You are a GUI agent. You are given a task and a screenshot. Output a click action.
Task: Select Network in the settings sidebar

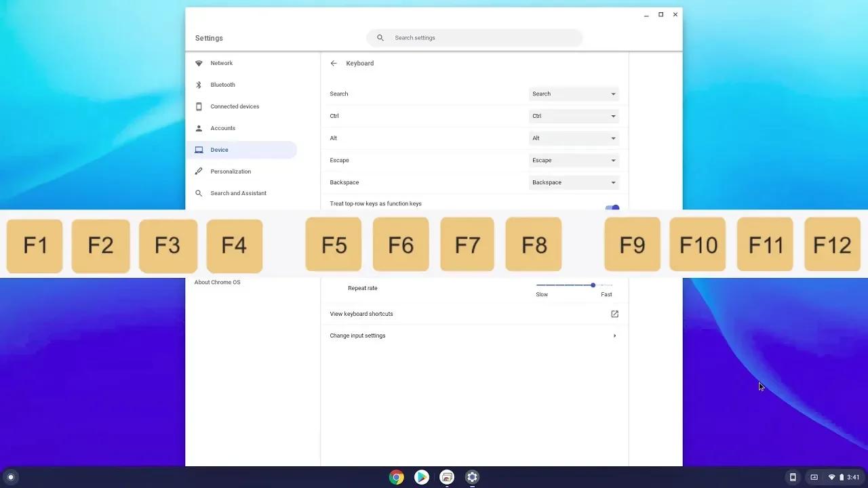point(222,63)
